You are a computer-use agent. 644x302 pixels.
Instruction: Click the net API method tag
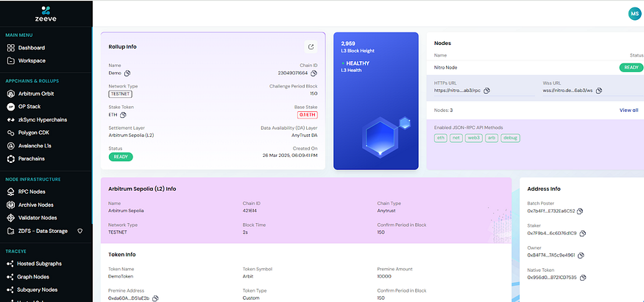[456, 138]
